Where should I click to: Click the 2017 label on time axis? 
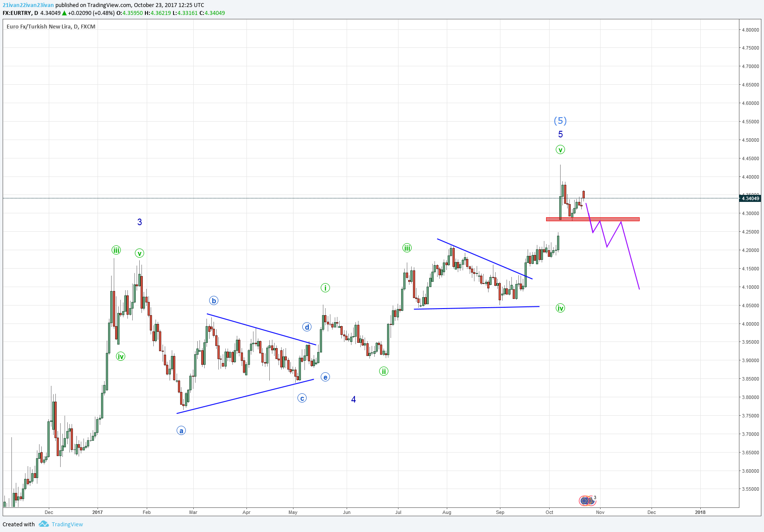98,512
